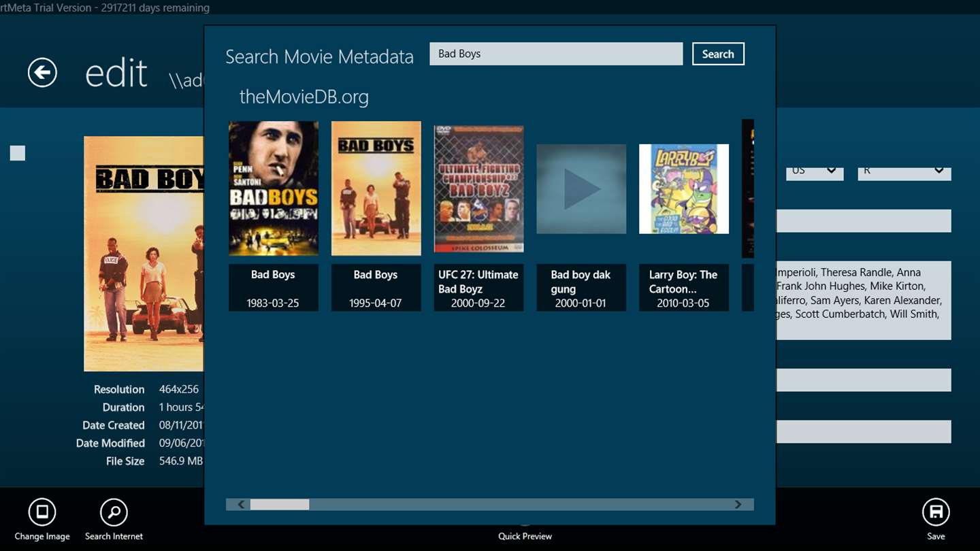This screenshot has height=551, width=980.
Task: Toggle the white checkbox left of the poster
Action: click(18, 153)
